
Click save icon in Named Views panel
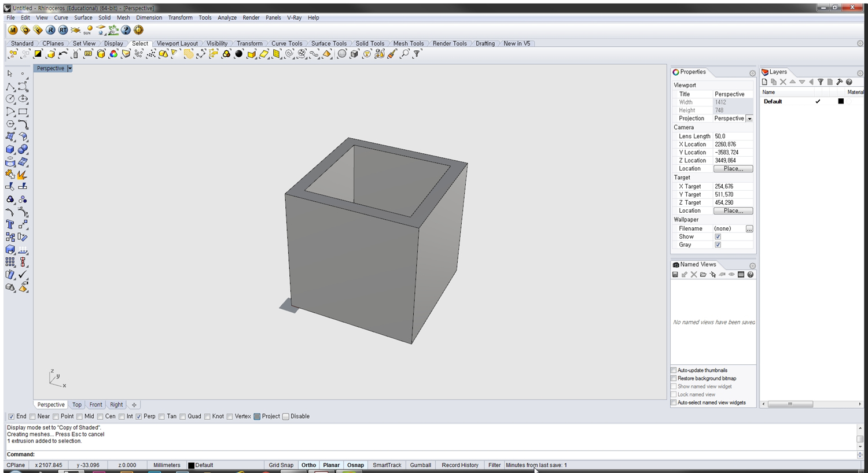point(675,275)
